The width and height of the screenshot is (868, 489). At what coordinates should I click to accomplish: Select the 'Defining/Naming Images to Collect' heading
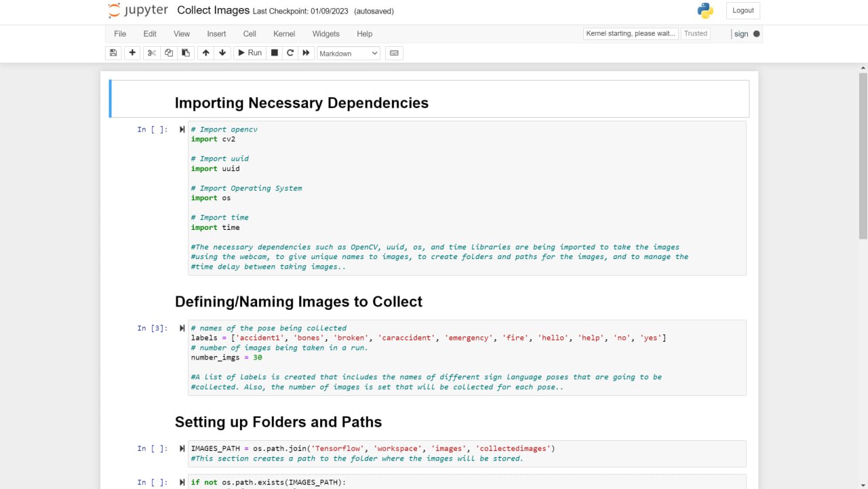(298, 302)
